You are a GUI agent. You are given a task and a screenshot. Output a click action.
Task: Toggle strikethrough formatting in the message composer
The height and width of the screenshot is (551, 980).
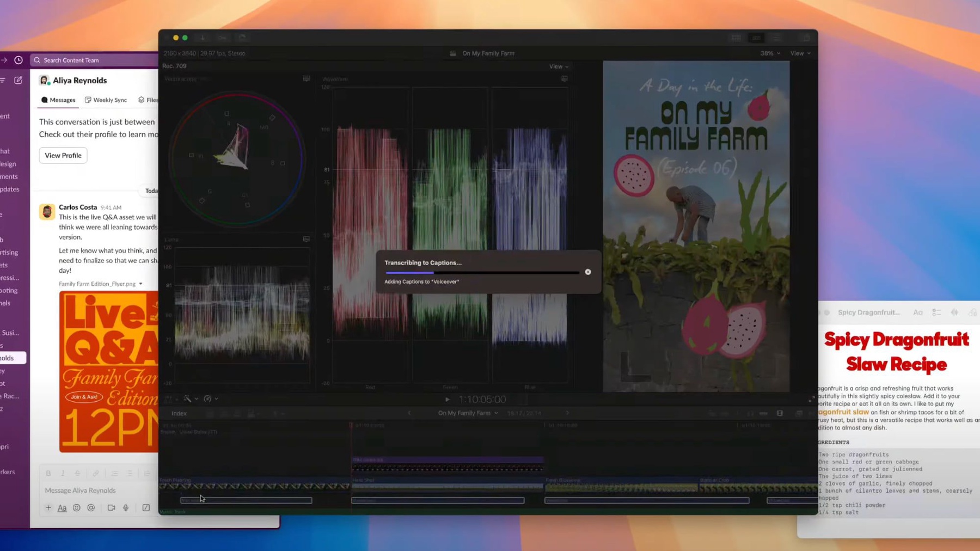[x=77, y=473]
